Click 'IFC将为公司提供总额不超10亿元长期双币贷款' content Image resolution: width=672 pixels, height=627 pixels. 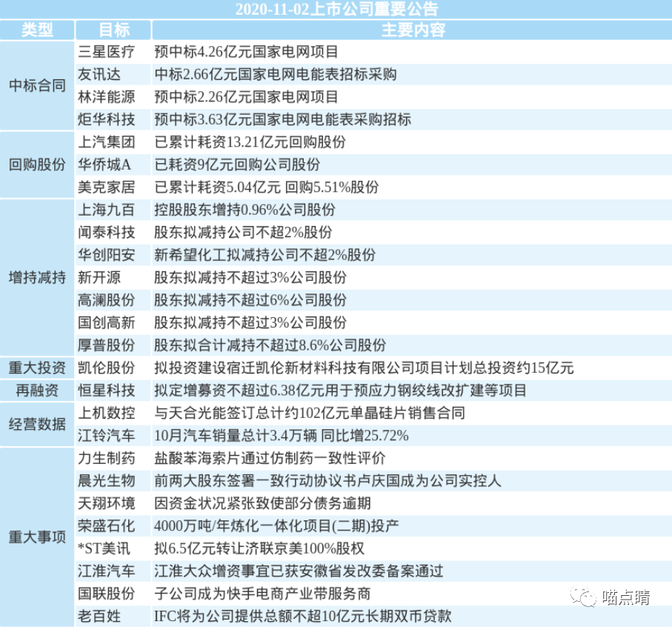[x=302, y=616]
